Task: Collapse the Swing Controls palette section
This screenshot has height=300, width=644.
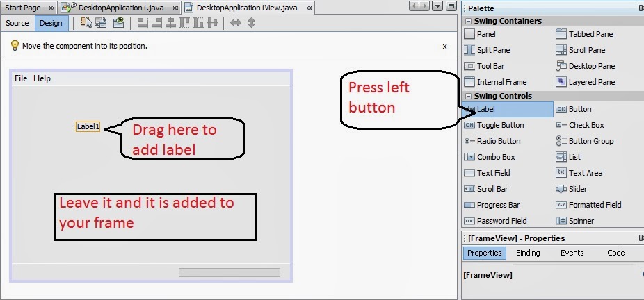Action: [468, 96]
